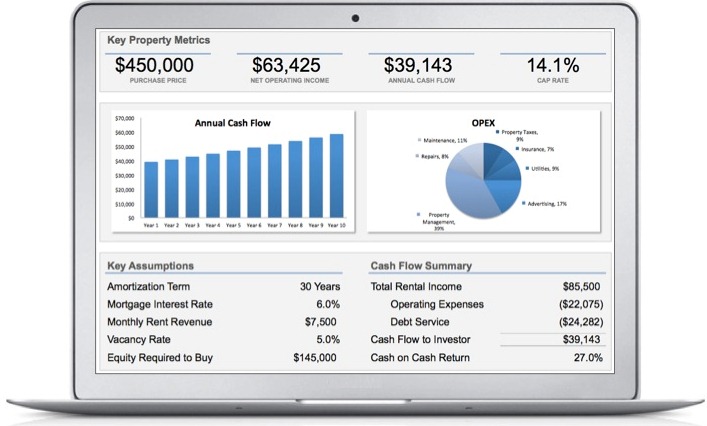
Task: Select the OPEX chart title
Action: point(483,123)
